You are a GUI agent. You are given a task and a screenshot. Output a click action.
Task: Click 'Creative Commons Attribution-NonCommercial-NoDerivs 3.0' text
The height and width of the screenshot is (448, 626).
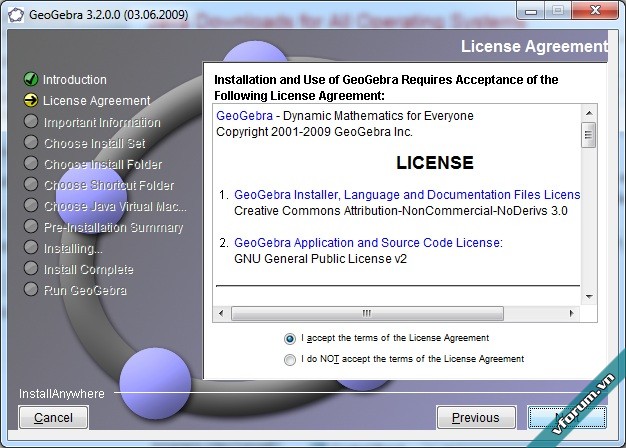(401, 211)
